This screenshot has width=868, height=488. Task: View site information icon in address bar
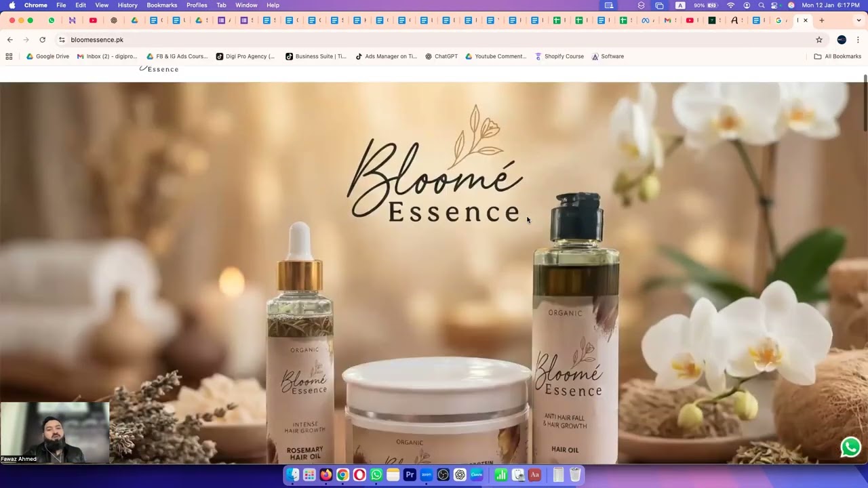point(62,40)
